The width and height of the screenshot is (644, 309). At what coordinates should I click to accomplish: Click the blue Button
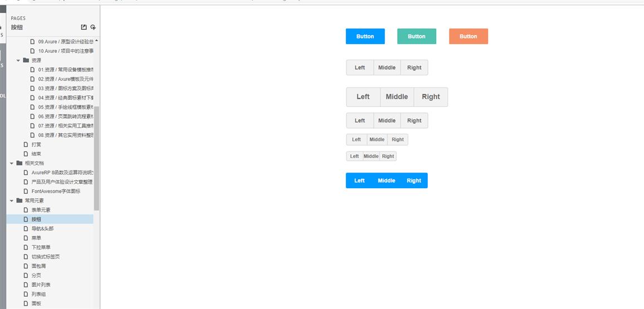(365, 36)
